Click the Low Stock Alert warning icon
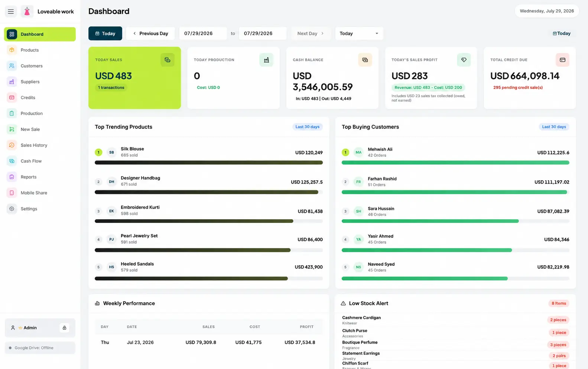The width and height of the screenshot is (588, 369). pos(343,303)
